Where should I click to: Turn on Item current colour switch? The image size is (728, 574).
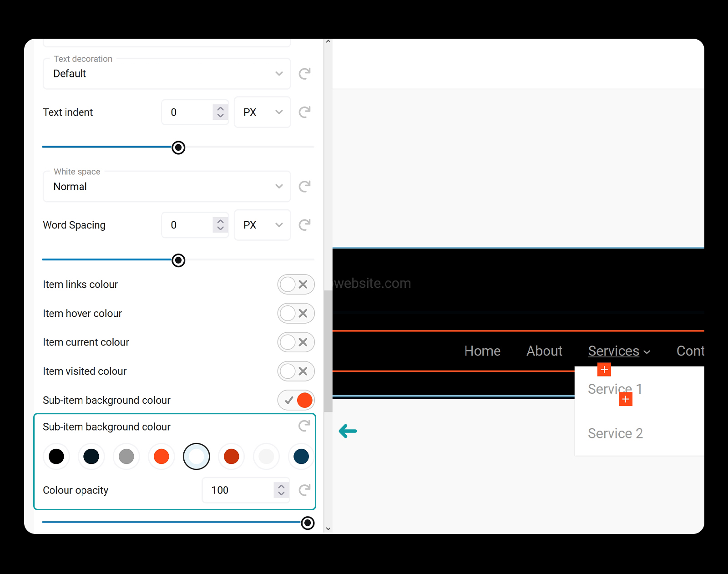click(296, 342)
